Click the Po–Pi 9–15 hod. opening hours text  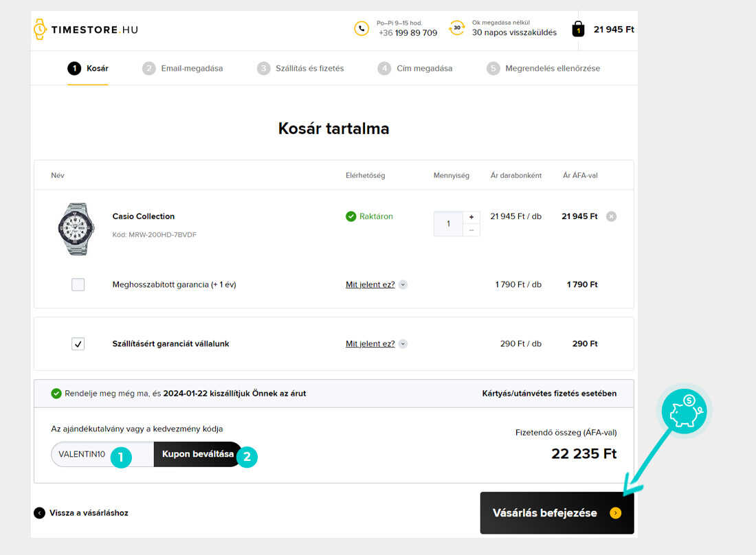pyautogui.click(x=399, y=23)
